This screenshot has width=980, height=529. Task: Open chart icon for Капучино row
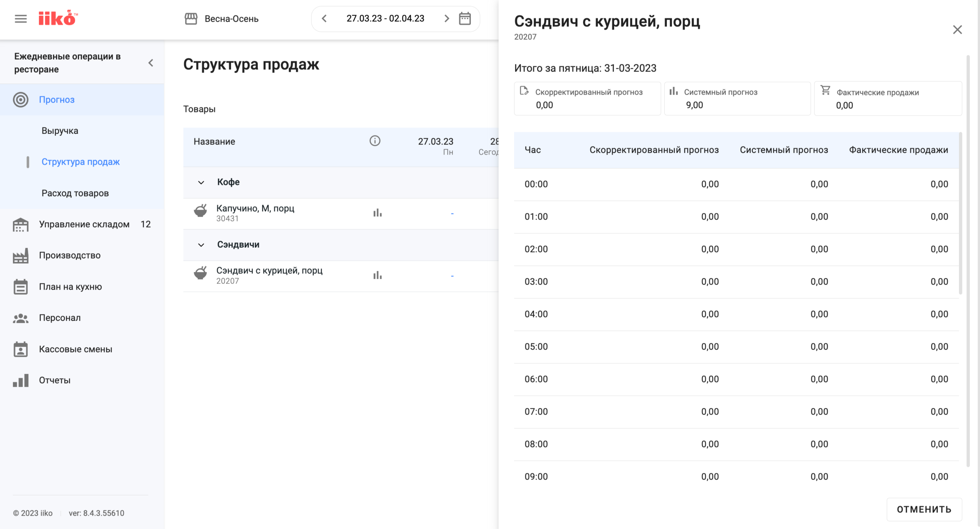pos(377,213)
